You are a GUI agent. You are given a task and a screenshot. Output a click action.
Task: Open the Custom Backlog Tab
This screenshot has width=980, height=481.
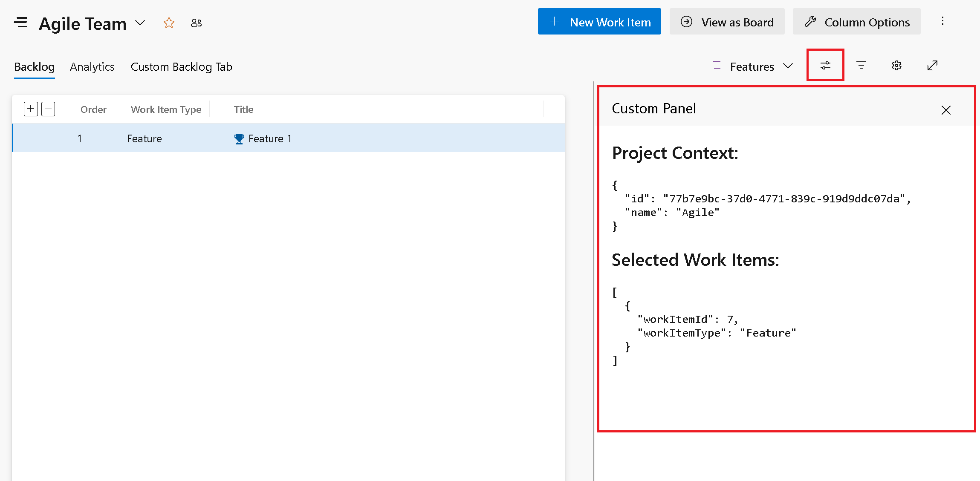pyautogui.click(x=181, y=66)
